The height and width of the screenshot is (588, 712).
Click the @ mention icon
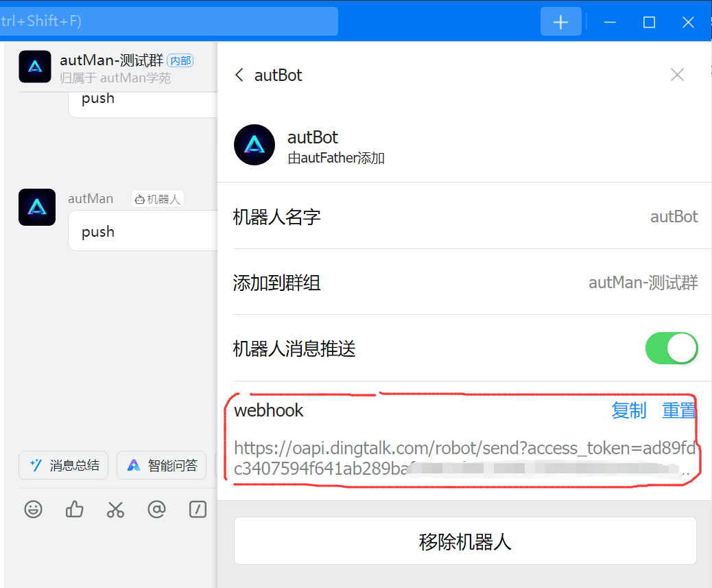pyautogui.click(x=156, y=510)
